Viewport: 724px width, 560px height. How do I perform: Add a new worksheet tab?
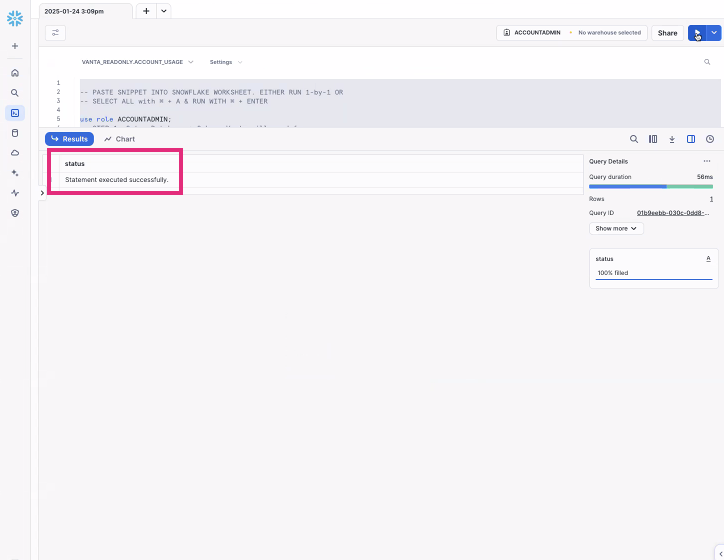(146, 11)
